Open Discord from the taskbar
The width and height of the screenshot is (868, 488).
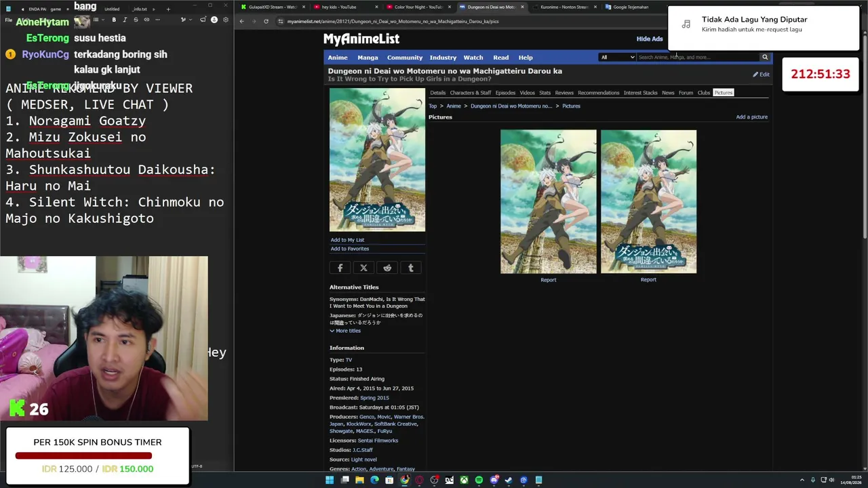[494, 480]
